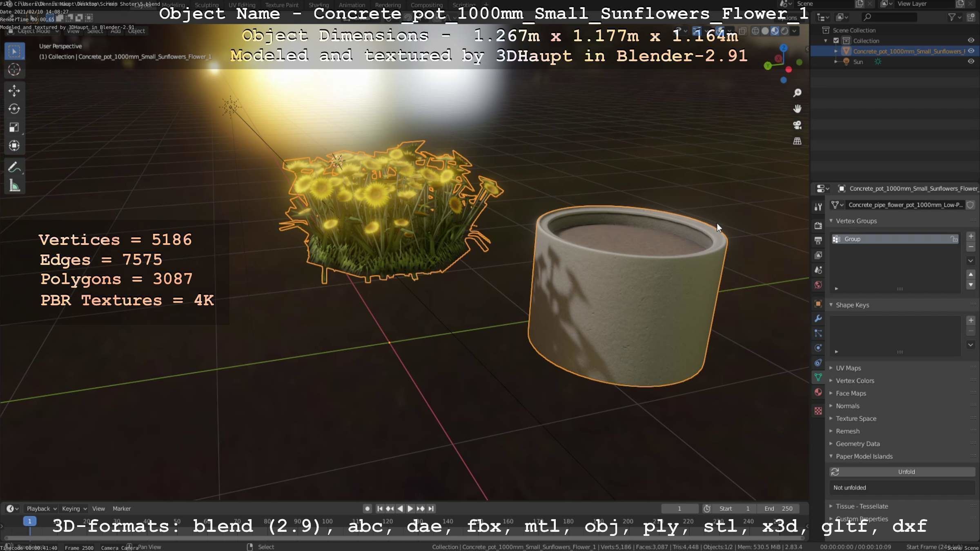Open the Keying menu in timeline
The height and width of the screenshot is (551, 980).
point(74,509)
